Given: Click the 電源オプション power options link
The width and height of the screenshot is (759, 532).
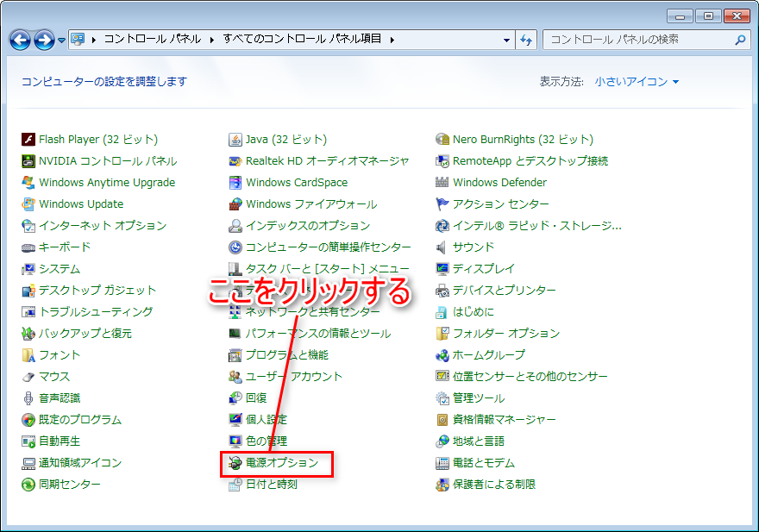Looking at the screenshot, I should pos(282,463).
